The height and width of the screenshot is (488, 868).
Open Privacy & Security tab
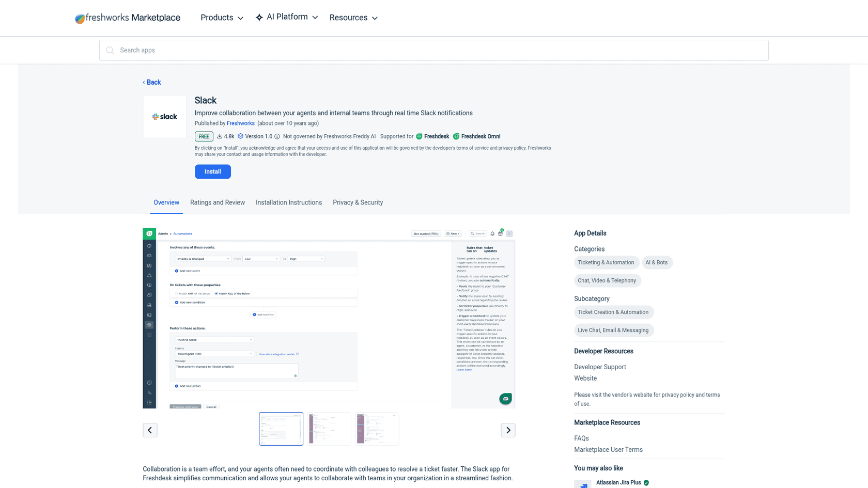pyautogui.click(x=358, y=202)
